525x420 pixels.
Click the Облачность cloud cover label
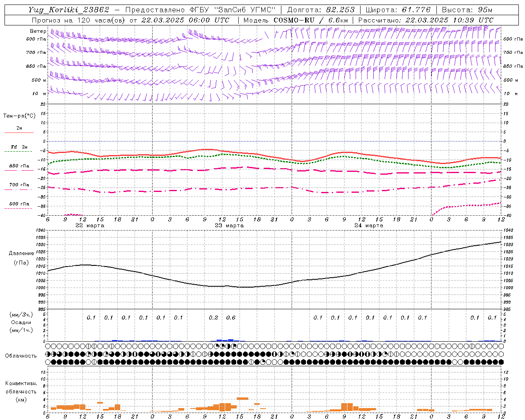coord(21,356)
